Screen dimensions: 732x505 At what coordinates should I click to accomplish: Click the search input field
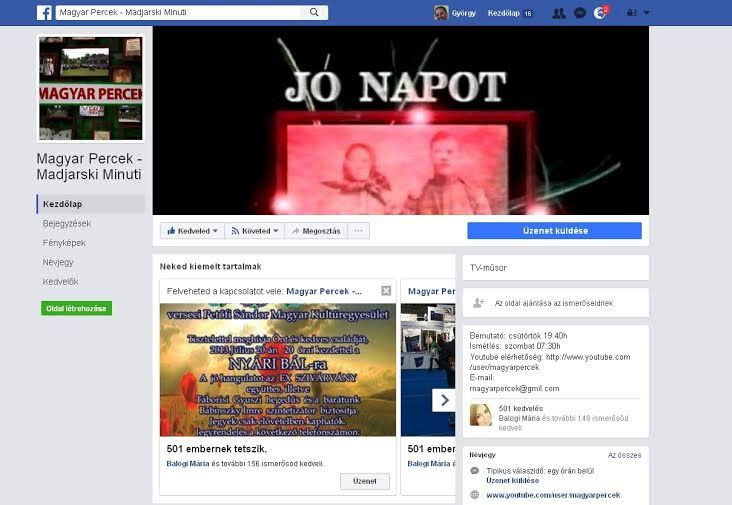tap(178, 13)
